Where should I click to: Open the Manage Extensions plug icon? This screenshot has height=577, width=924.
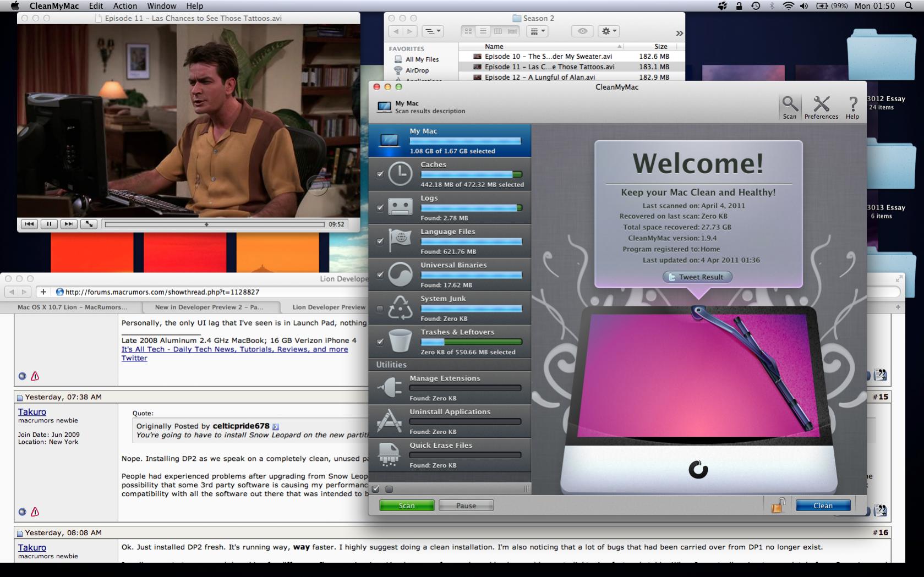[389, 388]
